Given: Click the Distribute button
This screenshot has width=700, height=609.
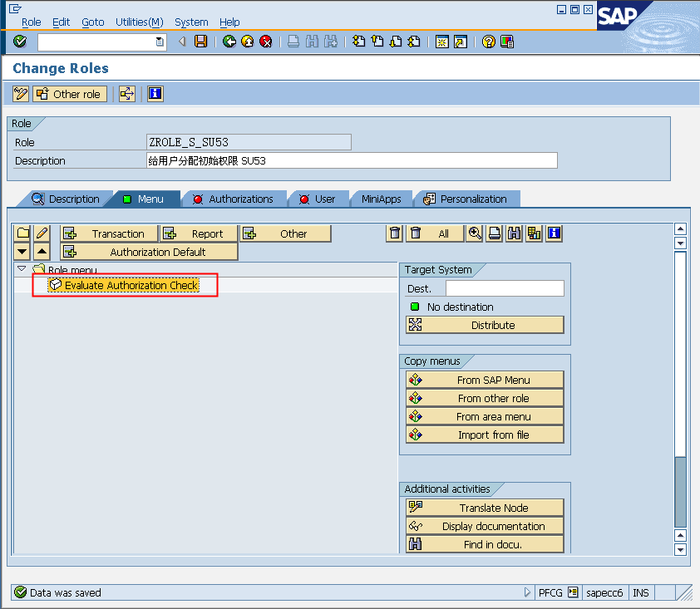Looking at the screenshot, I should click(485, 324).
